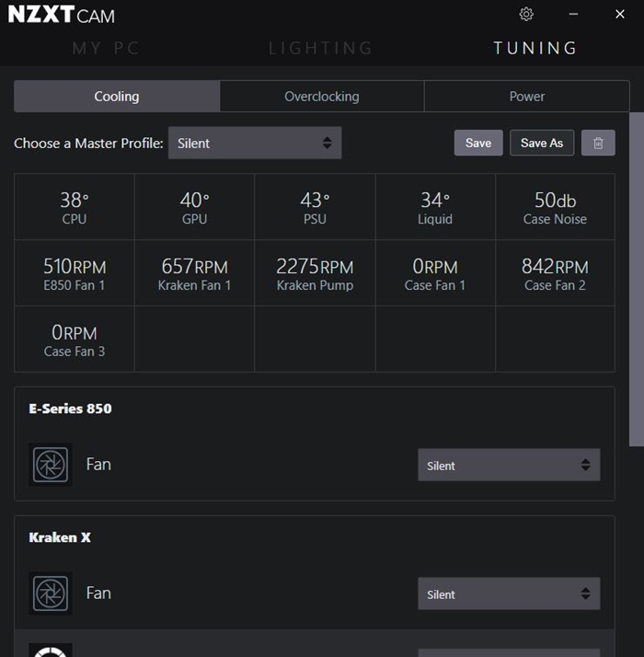Click the Choose a Master Profile label
The image size is (644, 657).
88,144
